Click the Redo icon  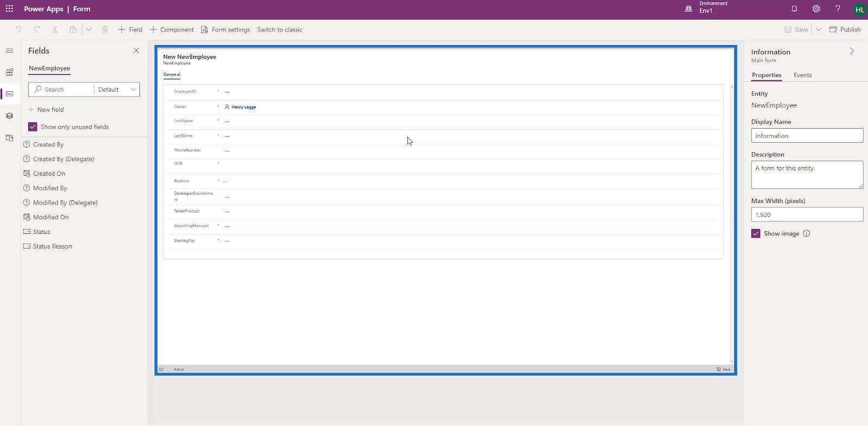(x=37, y=29)
